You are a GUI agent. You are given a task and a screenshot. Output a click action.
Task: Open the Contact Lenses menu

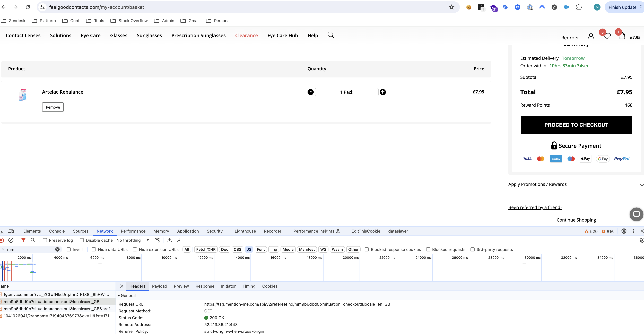pyautogui.click(x=23, y=35)
